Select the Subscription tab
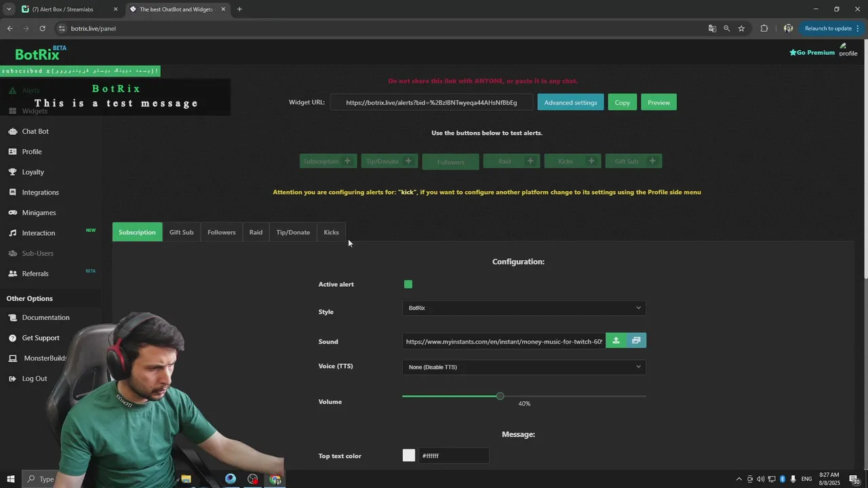This screenshot has width=868, height=488. tap(137, 232)
